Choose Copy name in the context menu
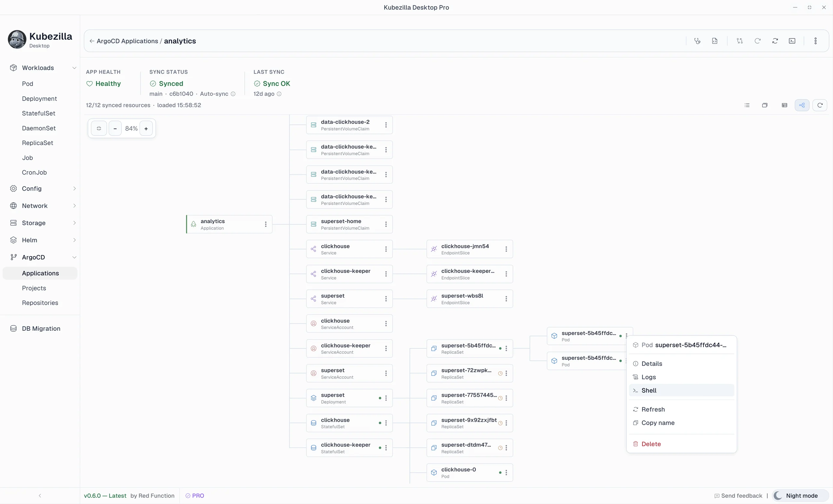 tap(681, 423)
